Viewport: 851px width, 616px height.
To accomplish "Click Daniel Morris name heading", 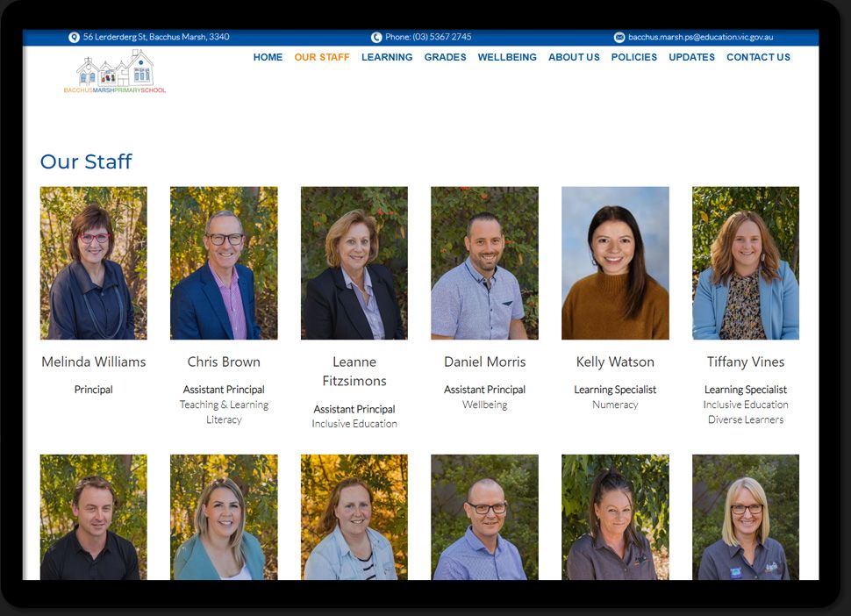I will (x=484, y=362).
